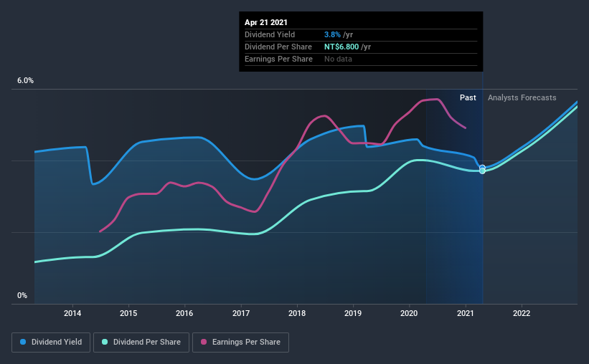Click the 2021 x-axis label
Image resolution: width=589 pixels, height=364 pixels.
click(x=466, y=313)
